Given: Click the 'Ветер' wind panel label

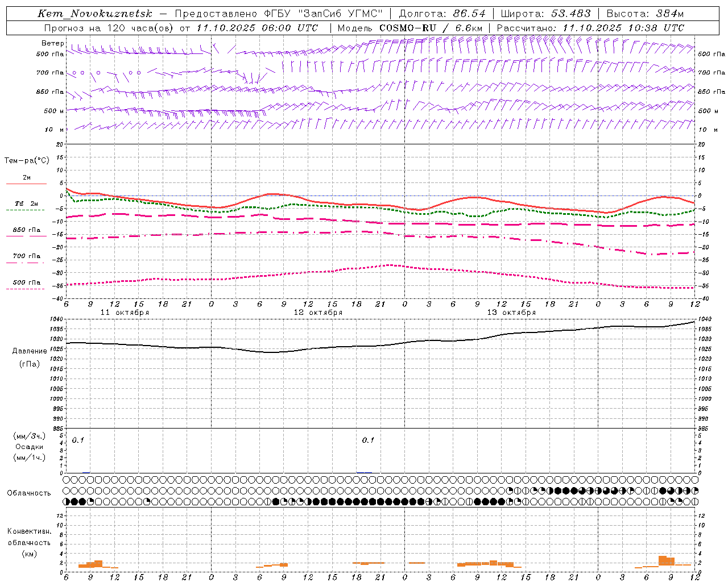Looking at the screenshot, I should point(52,43).
